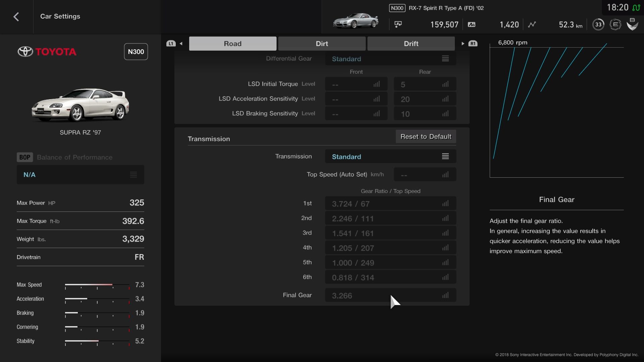Switch to the Dirt tab
The width and height of the screenshot is (644, 362).
(x=322, y=44)
